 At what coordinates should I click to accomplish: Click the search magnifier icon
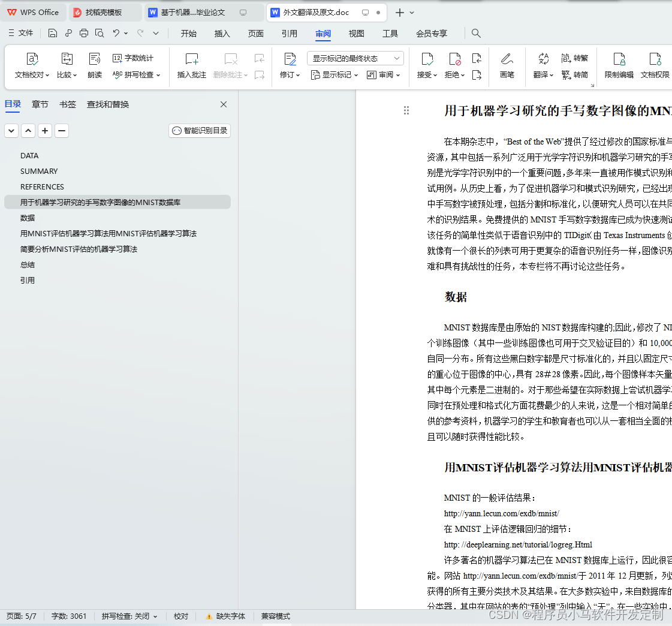(x=476, y=34)
